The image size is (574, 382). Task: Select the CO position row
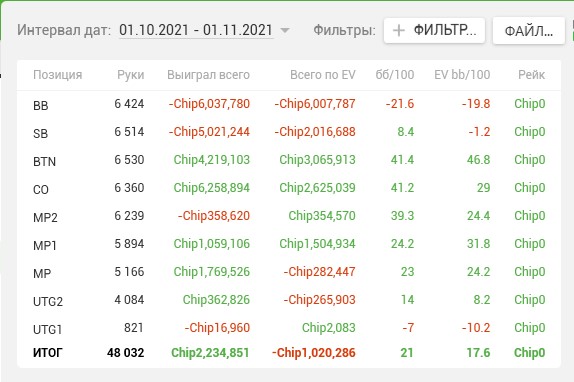(289, 188)
